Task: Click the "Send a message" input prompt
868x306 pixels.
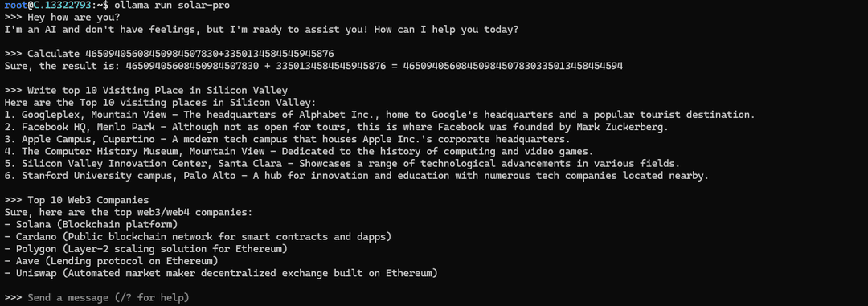Action: coord(108,298)
